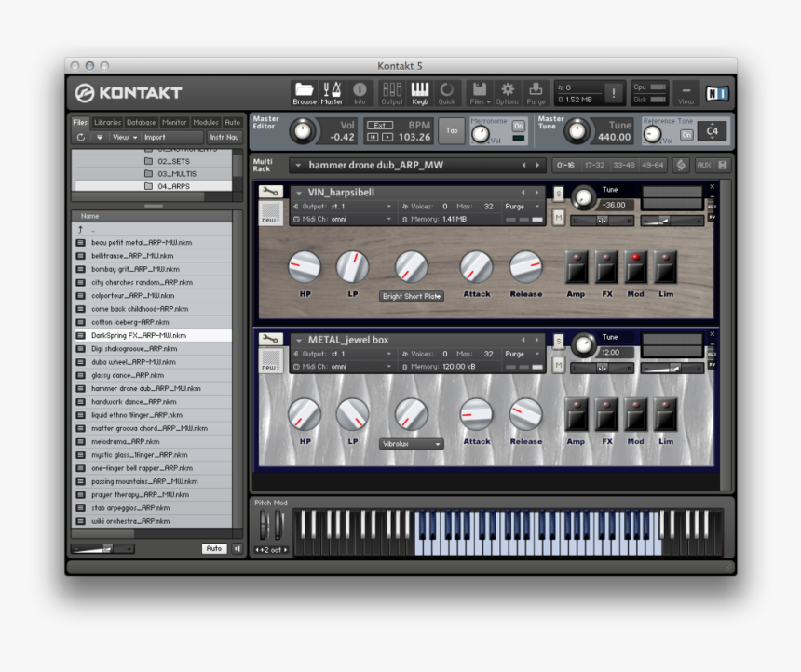The image size is (801, 672).
Task: Switch to the Monitor tab
Action: (174, 123)
